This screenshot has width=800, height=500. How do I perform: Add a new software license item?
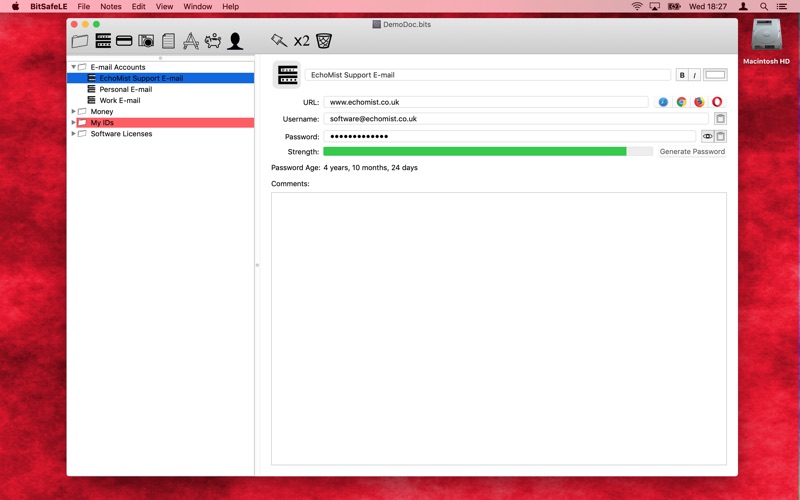point(191,41)
